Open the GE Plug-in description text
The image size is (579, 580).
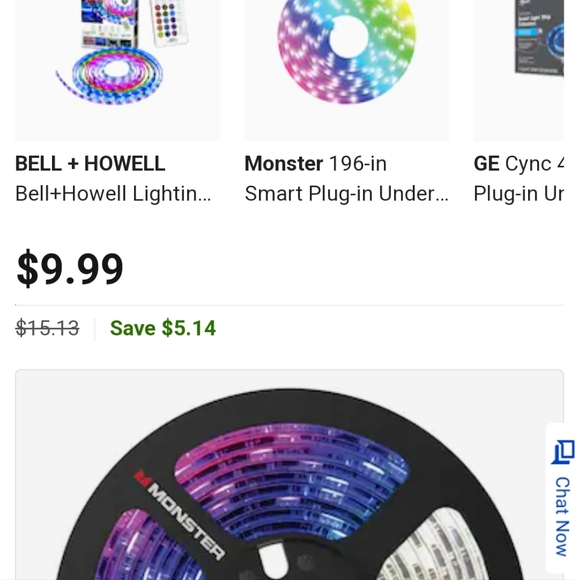[x=519, y=193]
